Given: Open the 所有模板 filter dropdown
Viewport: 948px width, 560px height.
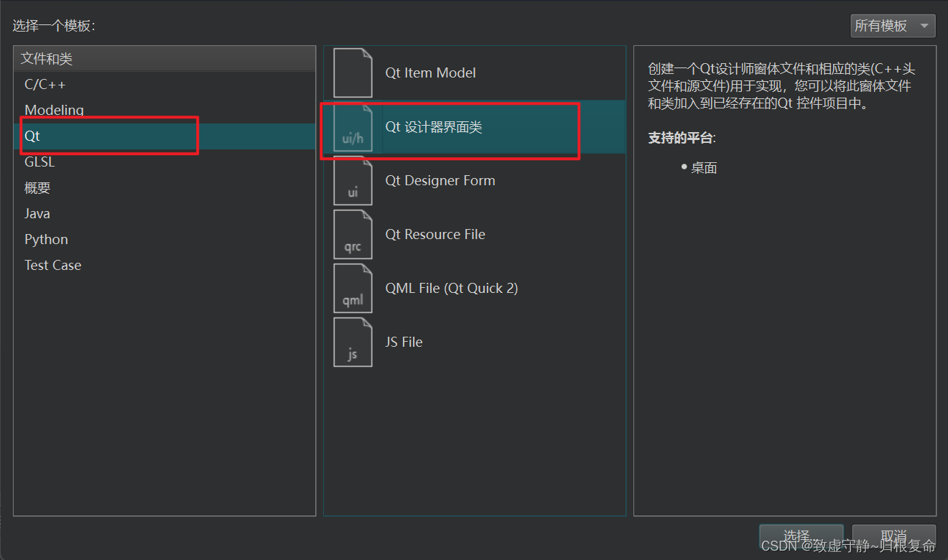Looking at the screenshot, I should click(x=893, y=26).
